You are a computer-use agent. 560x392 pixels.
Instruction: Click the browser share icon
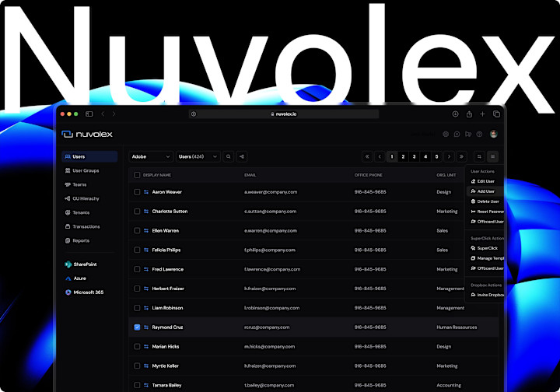(x=469, y=114)
